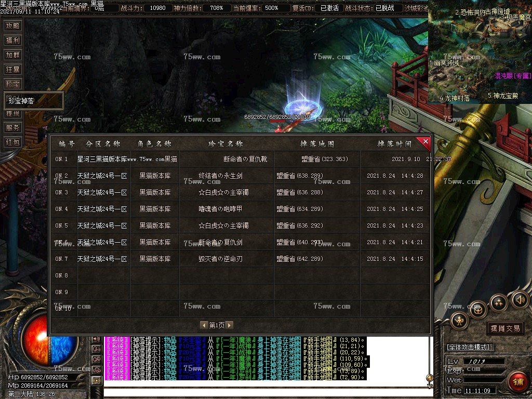Viewport: 532px width, 399px height.
Task: Open the backpack chest round icon
Action: (478, 310)
